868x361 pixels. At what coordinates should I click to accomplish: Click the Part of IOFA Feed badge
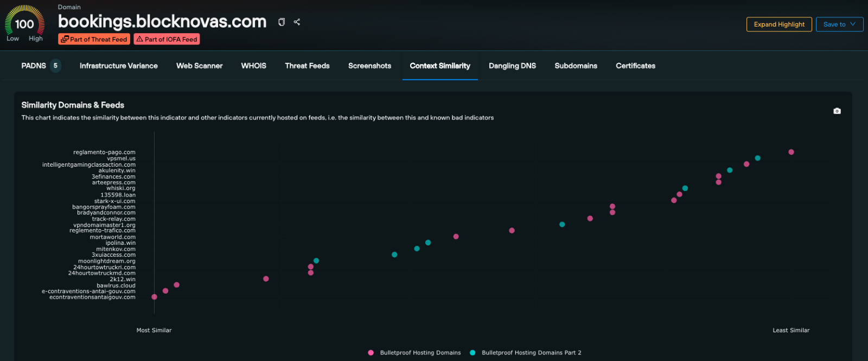[167, 39]
